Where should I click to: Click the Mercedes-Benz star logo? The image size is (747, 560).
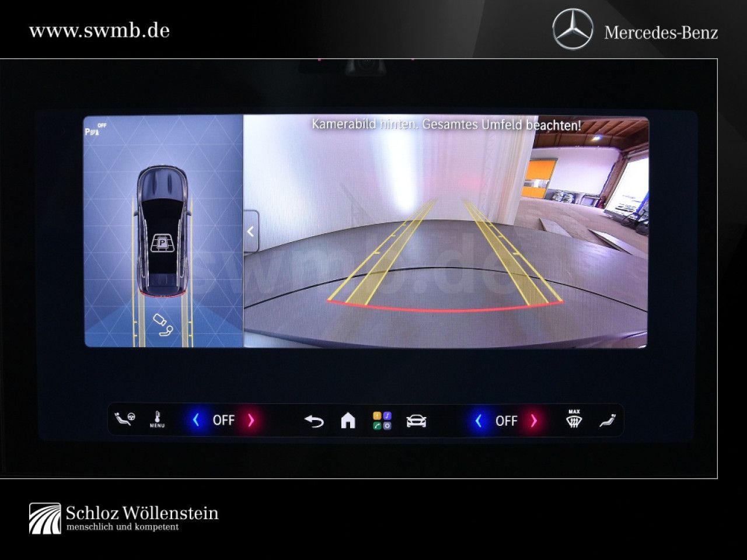[x=573, y=30]
